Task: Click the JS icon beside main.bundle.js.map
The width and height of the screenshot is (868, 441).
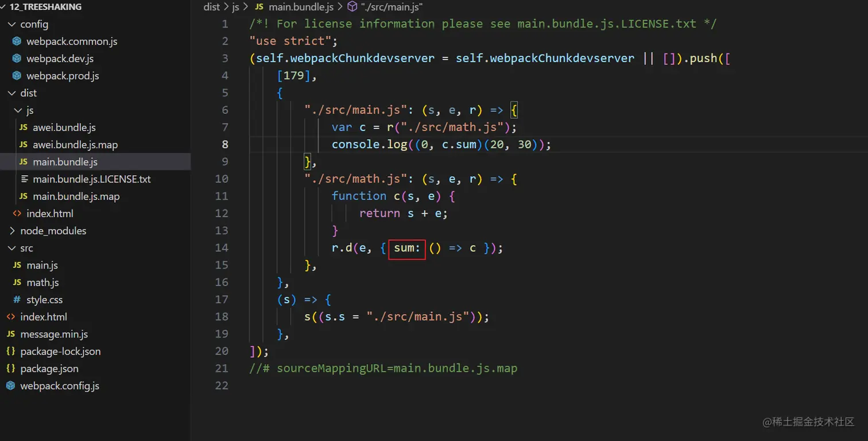Action: click(23, 196)
